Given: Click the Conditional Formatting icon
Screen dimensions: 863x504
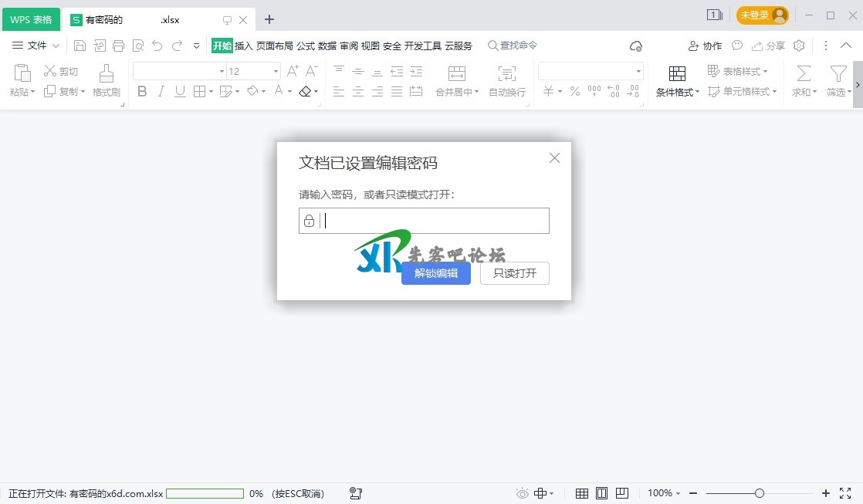Looking at the screenshot, I should tap(677, 73).
